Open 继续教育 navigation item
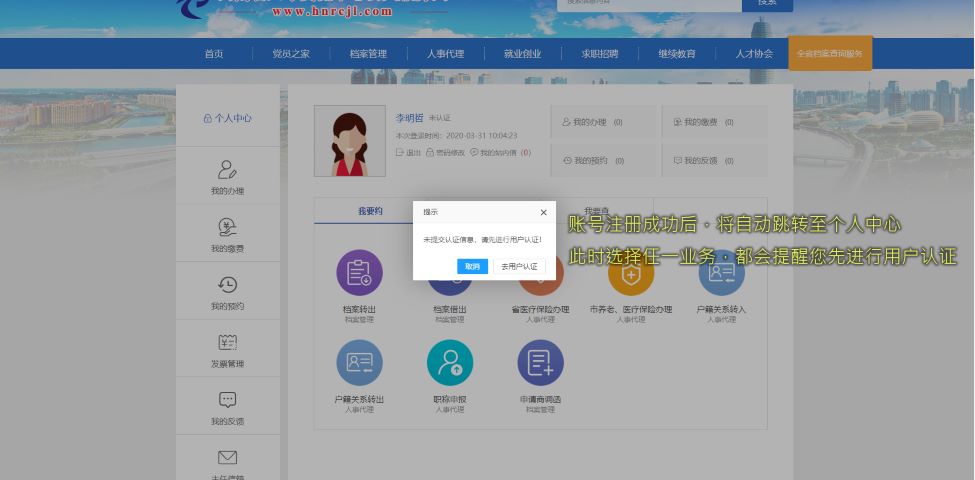 (x=677, y=54)
